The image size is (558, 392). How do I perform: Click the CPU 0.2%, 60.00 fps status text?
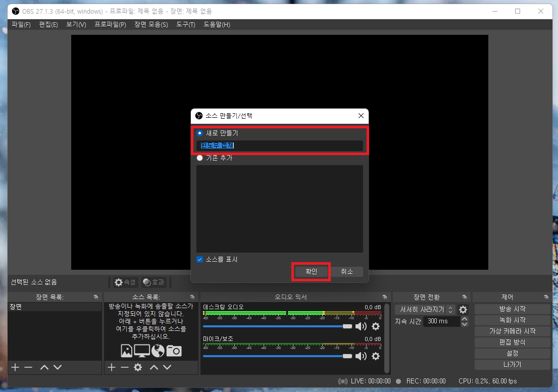(487, 381)
